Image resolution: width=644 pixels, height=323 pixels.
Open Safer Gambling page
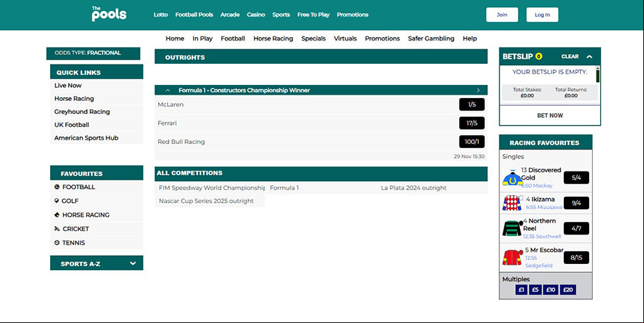pyautogui.click(x=431, y=38)
